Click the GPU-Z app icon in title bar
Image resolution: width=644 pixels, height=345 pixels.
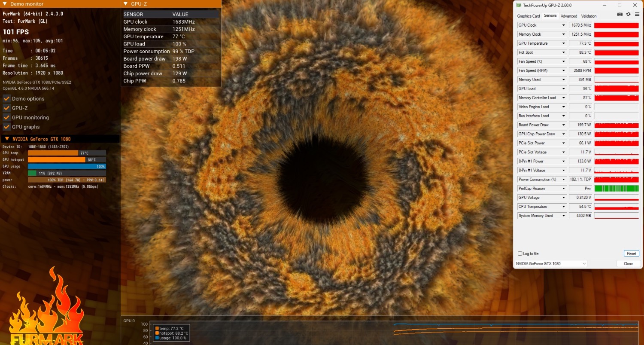pos(519,5)
